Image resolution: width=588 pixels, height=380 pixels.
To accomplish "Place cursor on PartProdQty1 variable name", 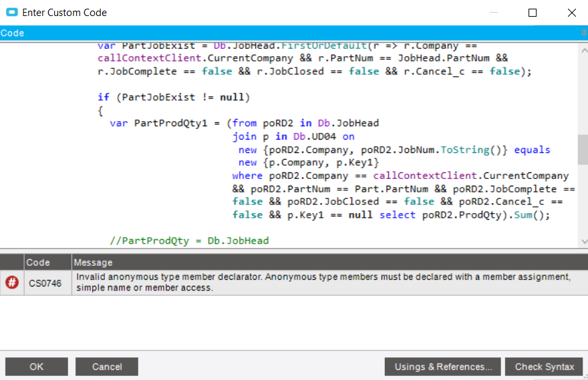I will click(170, 124).
